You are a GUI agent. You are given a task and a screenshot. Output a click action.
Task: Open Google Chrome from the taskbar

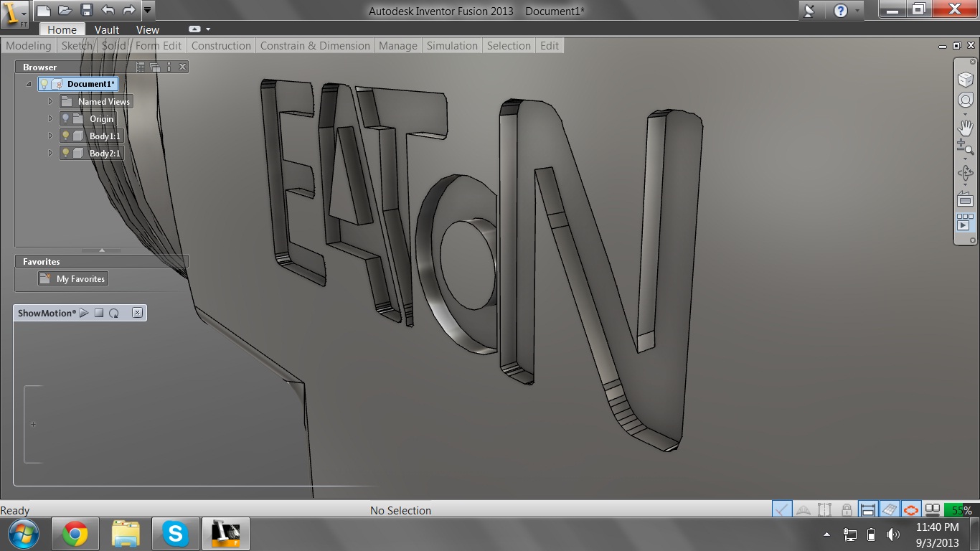(x=75, y=534)
